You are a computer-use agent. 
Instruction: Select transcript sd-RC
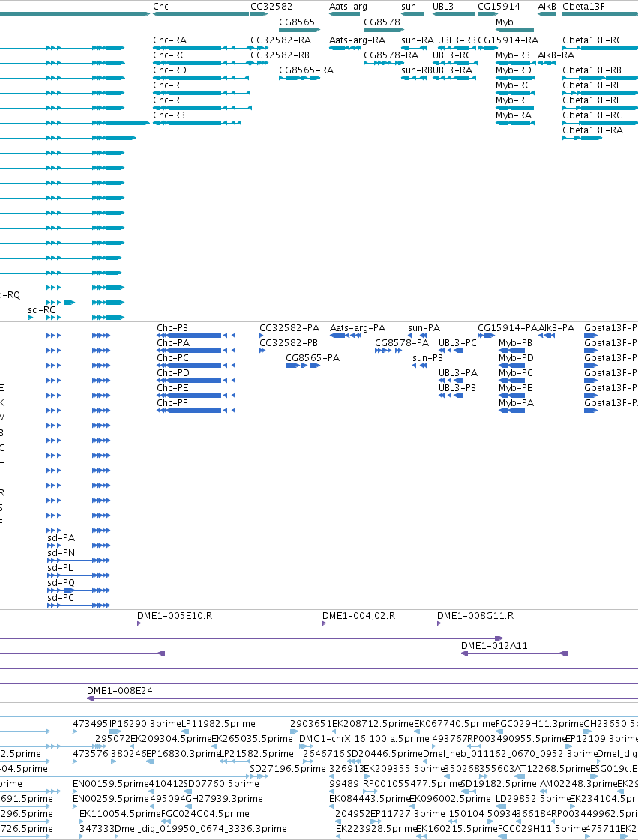coord(42,311)
